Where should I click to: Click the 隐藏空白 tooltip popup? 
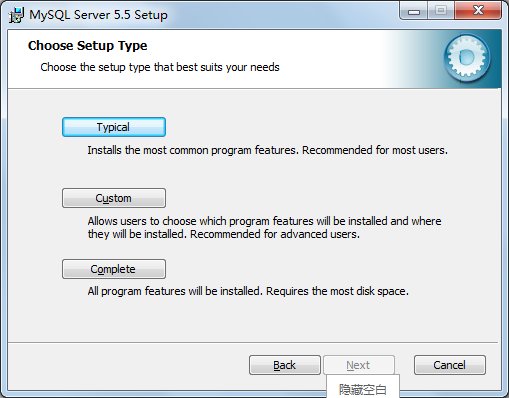(x=363, y=387)
